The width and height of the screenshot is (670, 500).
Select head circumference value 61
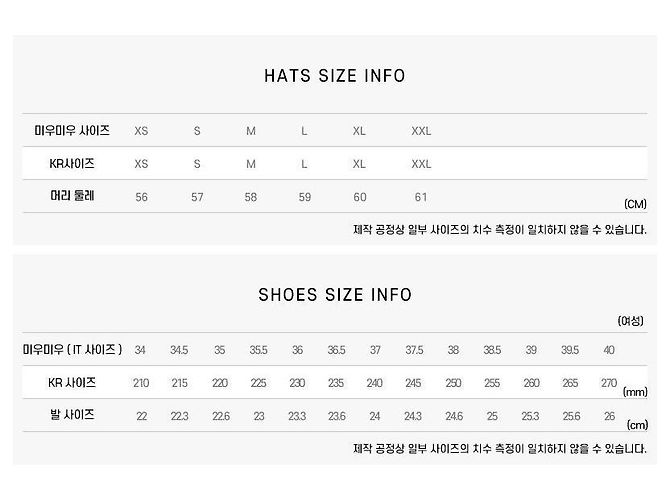coord(421,197)
